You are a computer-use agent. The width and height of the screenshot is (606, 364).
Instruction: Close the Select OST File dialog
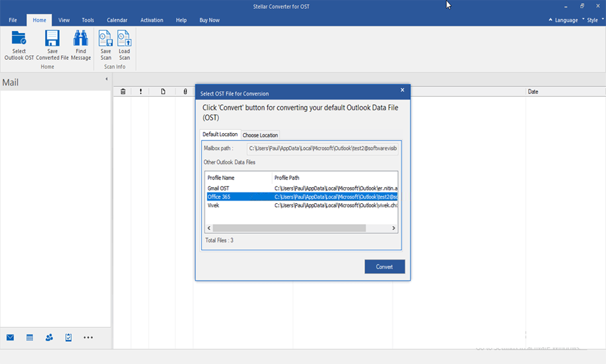point(403,89)
